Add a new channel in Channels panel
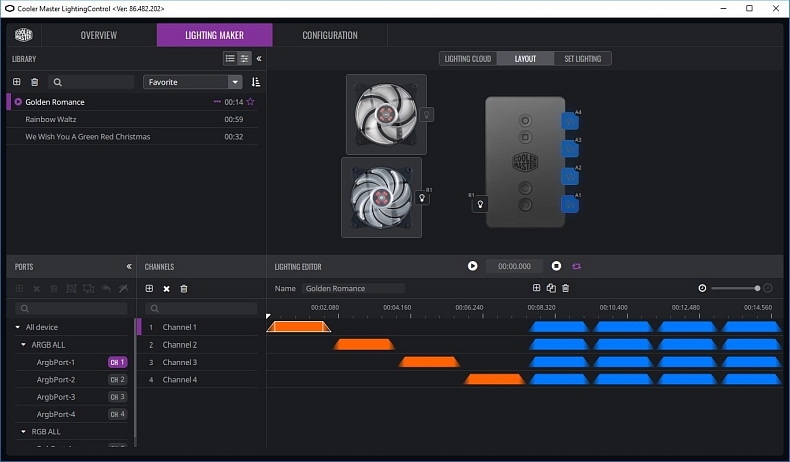 tap(149, 289)
